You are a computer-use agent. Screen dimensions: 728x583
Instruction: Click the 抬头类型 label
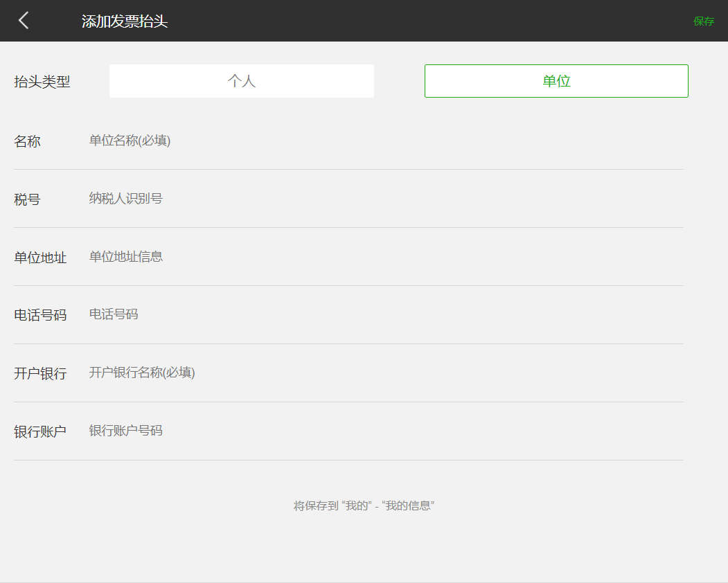click(42, 82)
